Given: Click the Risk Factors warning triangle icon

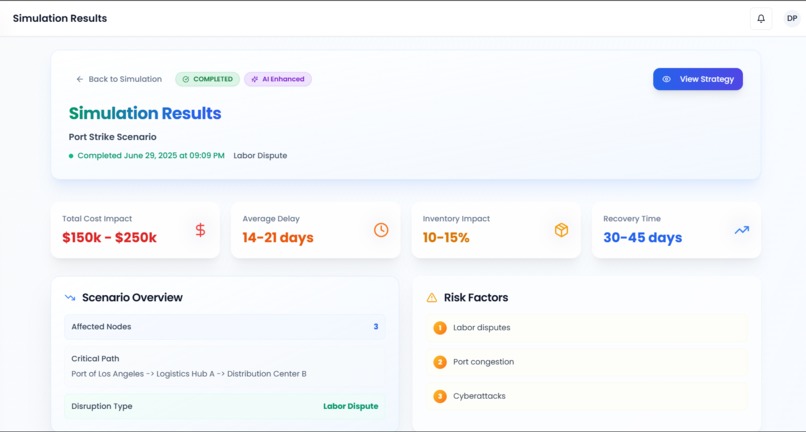Looking at the screenshot, I should [x=432, y=297].
